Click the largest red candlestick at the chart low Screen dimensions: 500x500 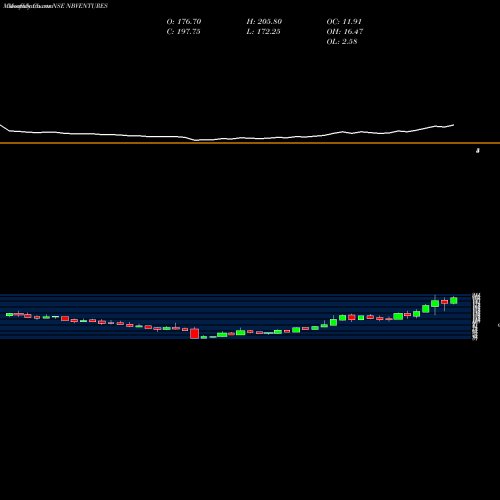(194, 333)
